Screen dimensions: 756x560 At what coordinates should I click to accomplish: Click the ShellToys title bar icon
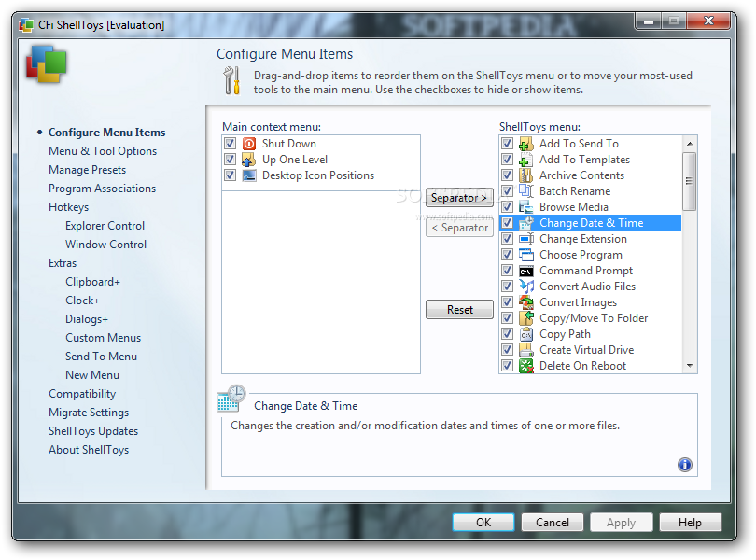click(26, 24)
